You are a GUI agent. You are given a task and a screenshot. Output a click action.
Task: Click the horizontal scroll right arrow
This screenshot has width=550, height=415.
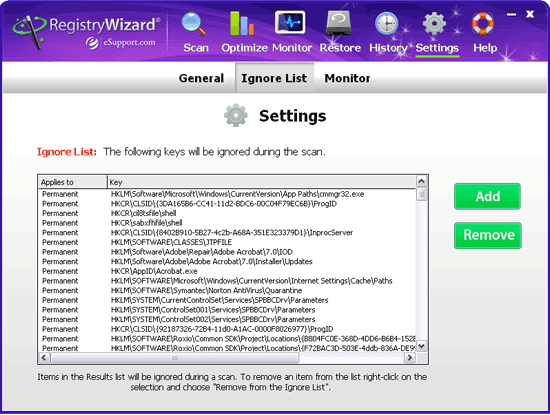pos(409,357)
